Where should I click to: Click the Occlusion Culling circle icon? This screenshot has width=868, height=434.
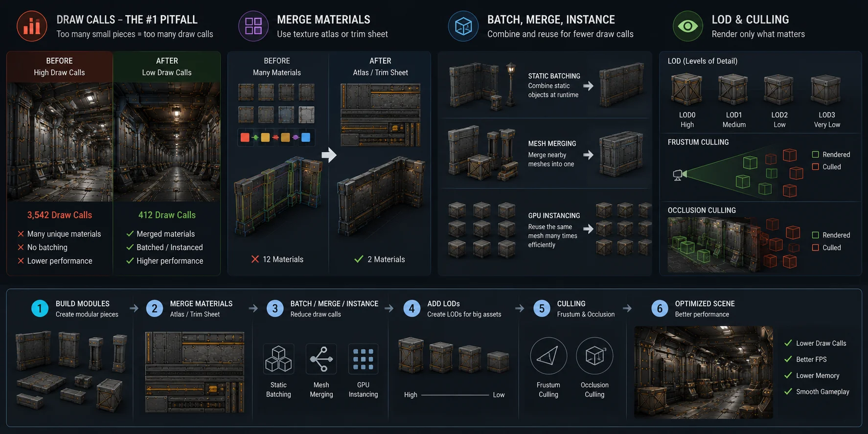coord(594,356)
